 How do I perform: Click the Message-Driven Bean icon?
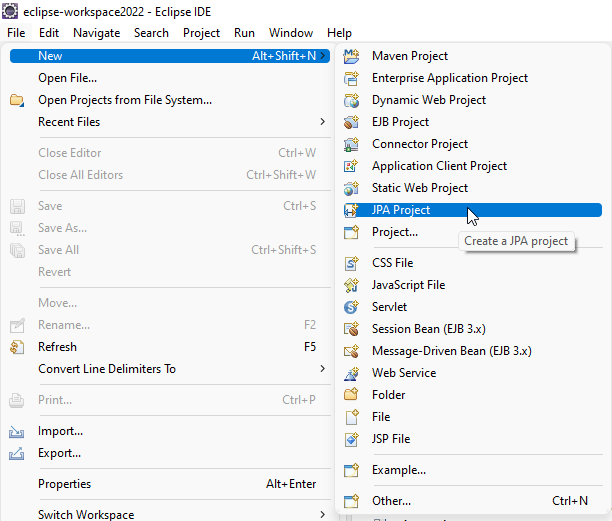(x=351, y=351)
